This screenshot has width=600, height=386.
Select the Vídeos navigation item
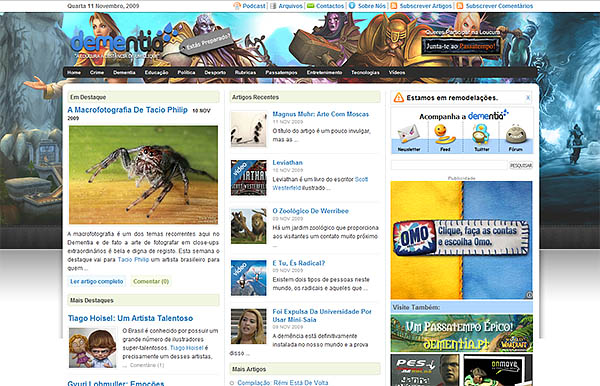pos(396,72)
